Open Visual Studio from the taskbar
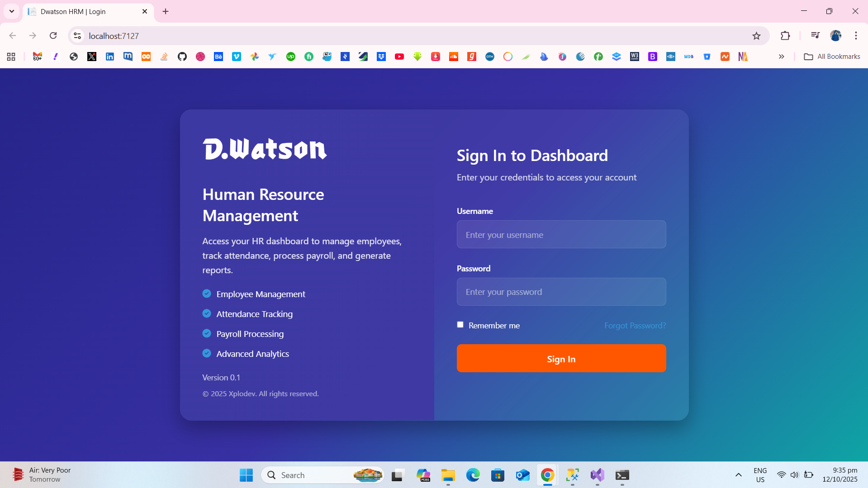868x488 pixels. point(597,475)
